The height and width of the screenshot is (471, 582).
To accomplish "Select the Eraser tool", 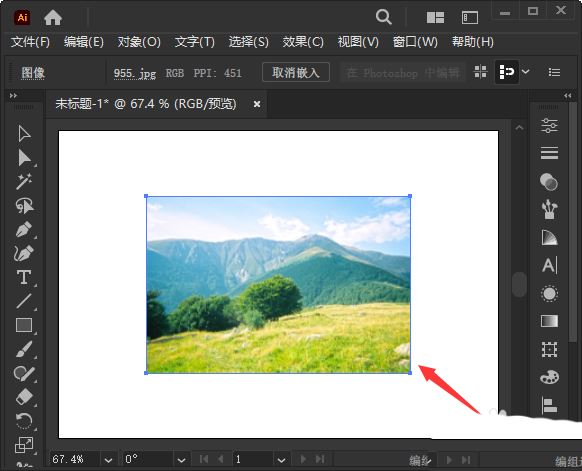I will click(x=24, y=397).
